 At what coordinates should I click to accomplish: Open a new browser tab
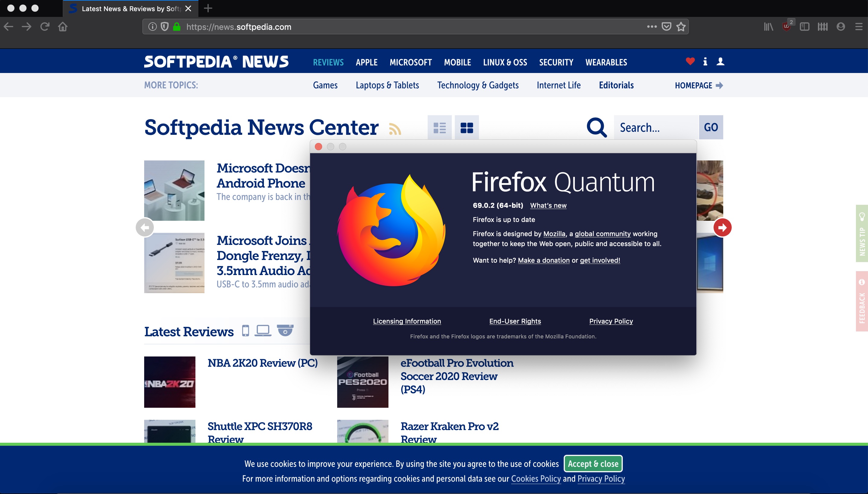click(x=208, y=8)
